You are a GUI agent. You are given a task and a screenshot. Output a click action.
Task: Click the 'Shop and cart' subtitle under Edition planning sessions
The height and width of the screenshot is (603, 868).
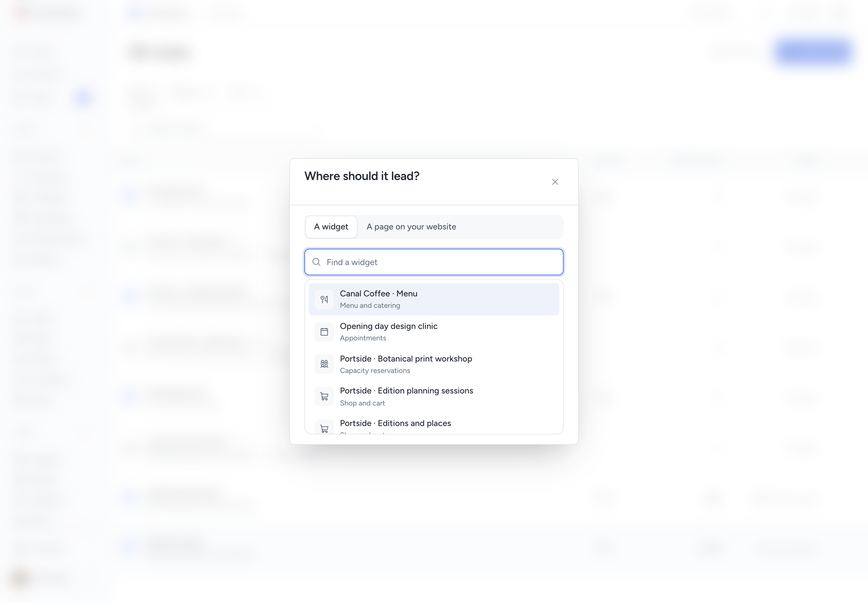tap(362, 403)
